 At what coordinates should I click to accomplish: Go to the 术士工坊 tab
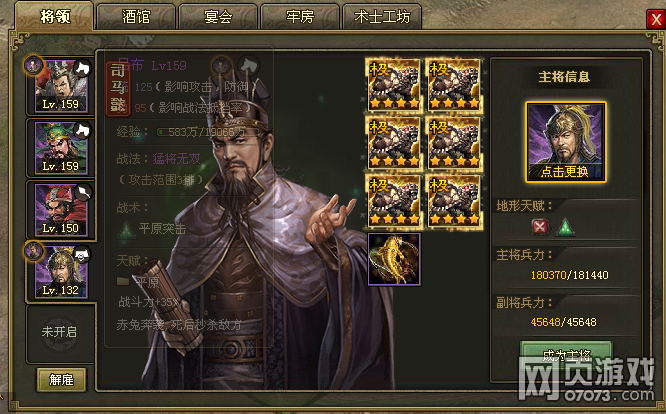click(x=382, y=17)
